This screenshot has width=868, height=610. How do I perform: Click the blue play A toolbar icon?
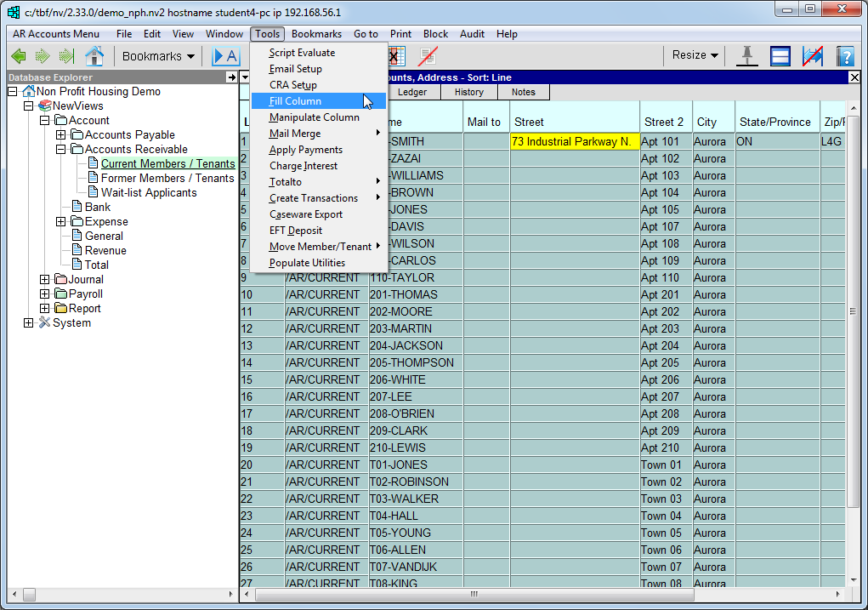pos(225,56)
